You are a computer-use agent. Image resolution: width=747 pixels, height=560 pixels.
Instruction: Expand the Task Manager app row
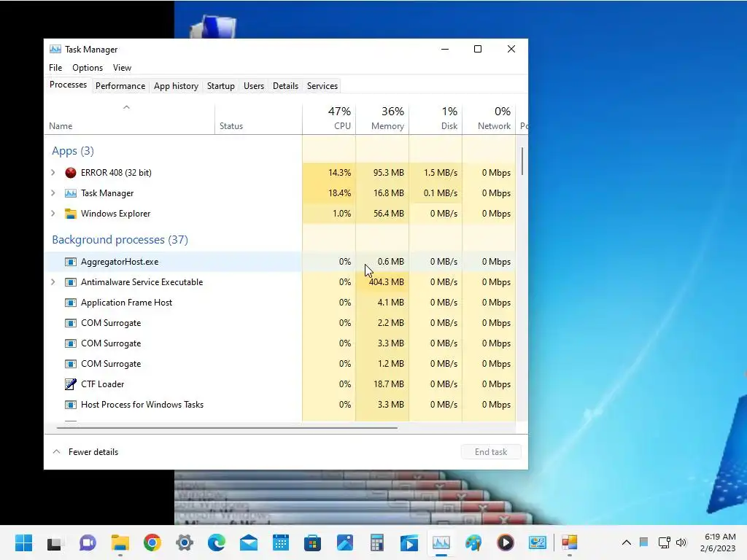click(x=53, y=192)
